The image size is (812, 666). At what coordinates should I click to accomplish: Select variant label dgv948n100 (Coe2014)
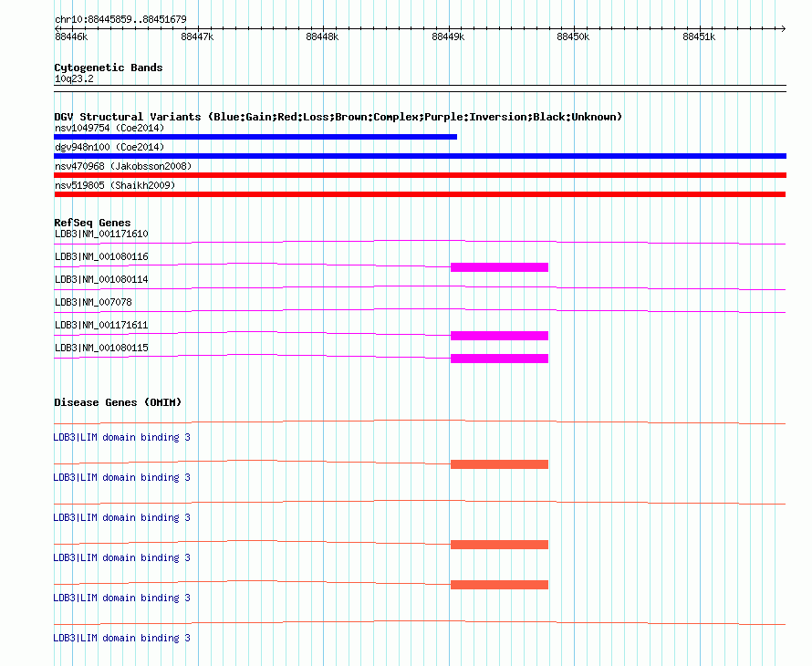coord(109,147)
